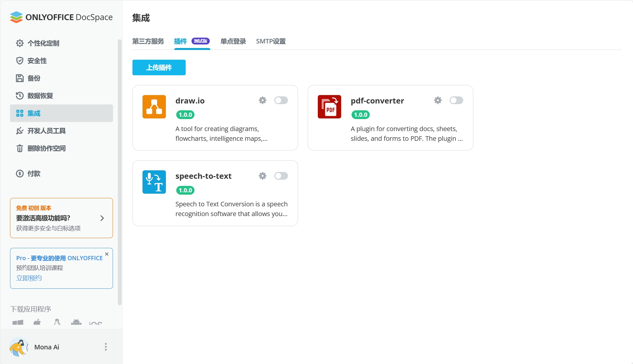The height and width of the screenshot is (364, 633).
Task: Click the 上传插件 button
Action: (x=159, y=67)
